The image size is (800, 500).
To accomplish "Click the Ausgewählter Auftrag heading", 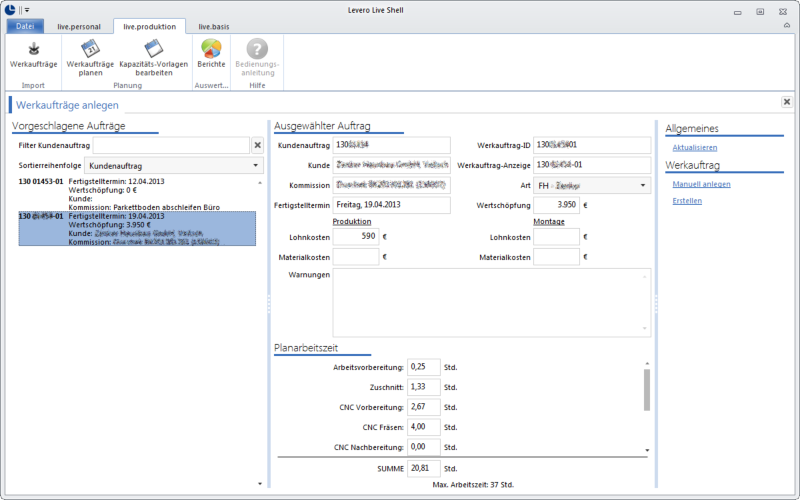I will (x=322, y=126).
